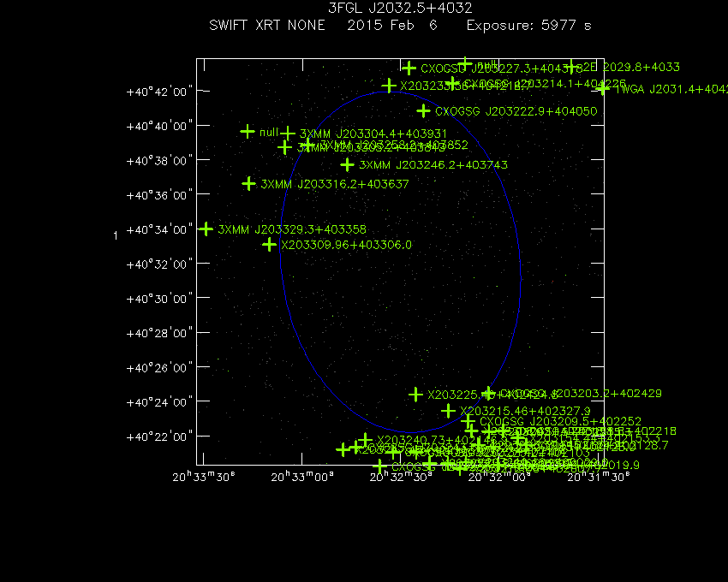728x582 pixels.
Task: Click declination label +40°36'00"
Action: (159, 195)
